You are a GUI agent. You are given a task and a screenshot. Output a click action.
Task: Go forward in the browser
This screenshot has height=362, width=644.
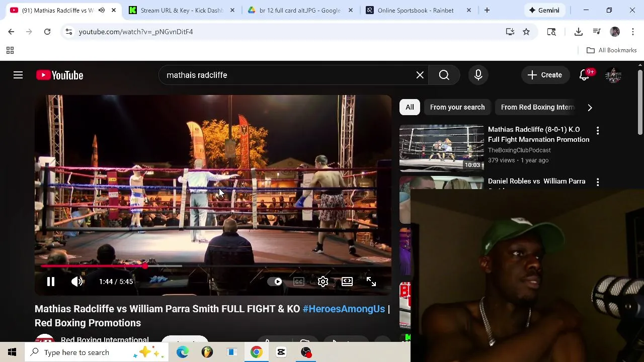[29, 32]
